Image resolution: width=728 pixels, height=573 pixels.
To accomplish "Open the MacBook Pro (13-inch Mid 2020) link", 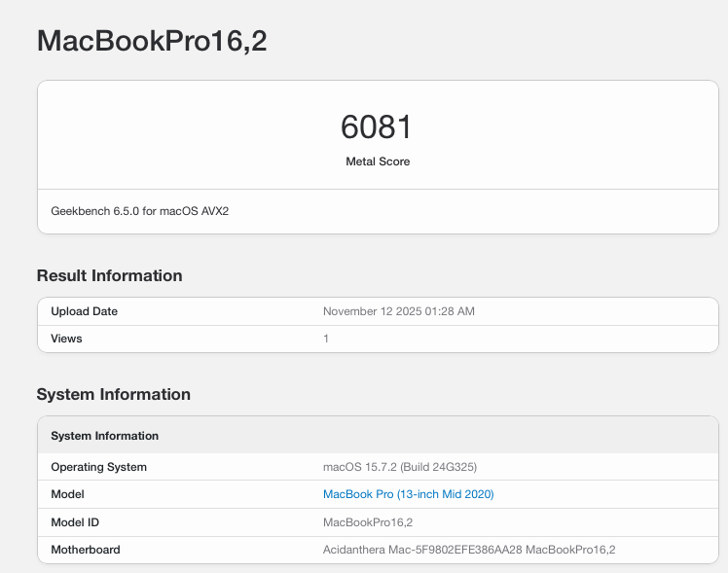I will pos(408,494).
